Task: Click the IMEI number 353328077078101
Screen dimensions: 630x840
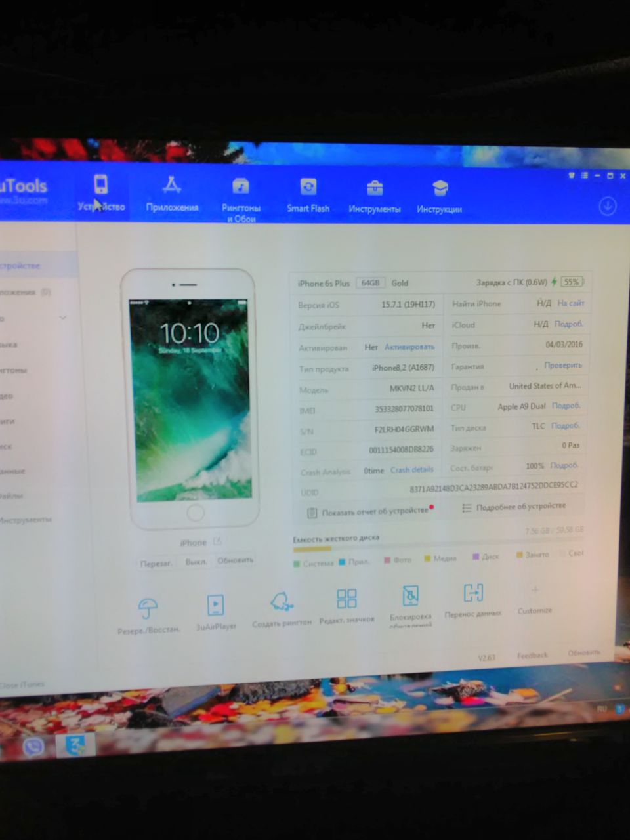Action: (x=404, y=408)
